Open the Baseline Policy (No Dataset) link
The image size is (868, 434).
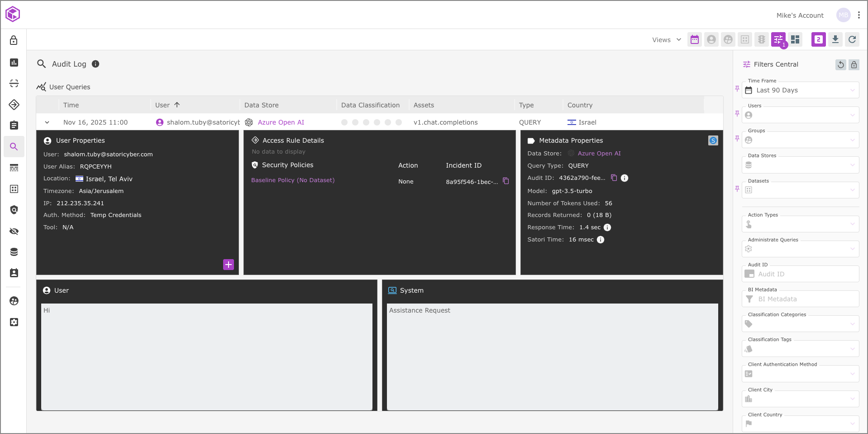pos(293,180)
